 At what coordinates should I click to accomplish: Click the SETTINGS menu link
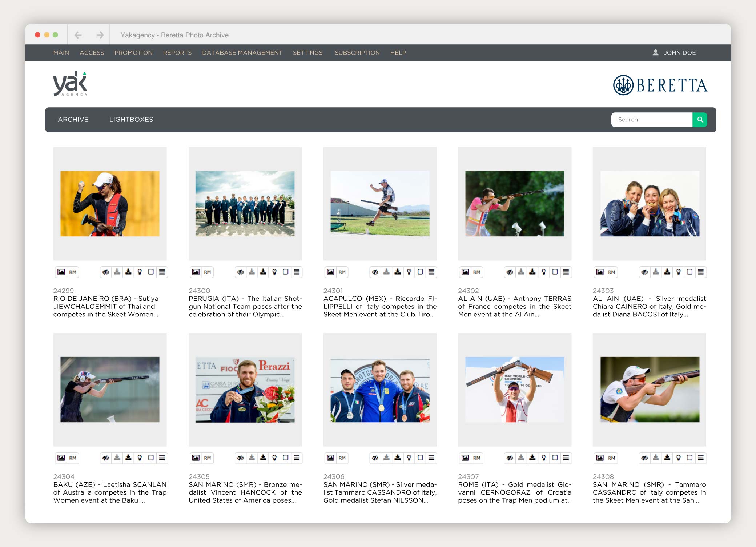[x=308, y=53]
